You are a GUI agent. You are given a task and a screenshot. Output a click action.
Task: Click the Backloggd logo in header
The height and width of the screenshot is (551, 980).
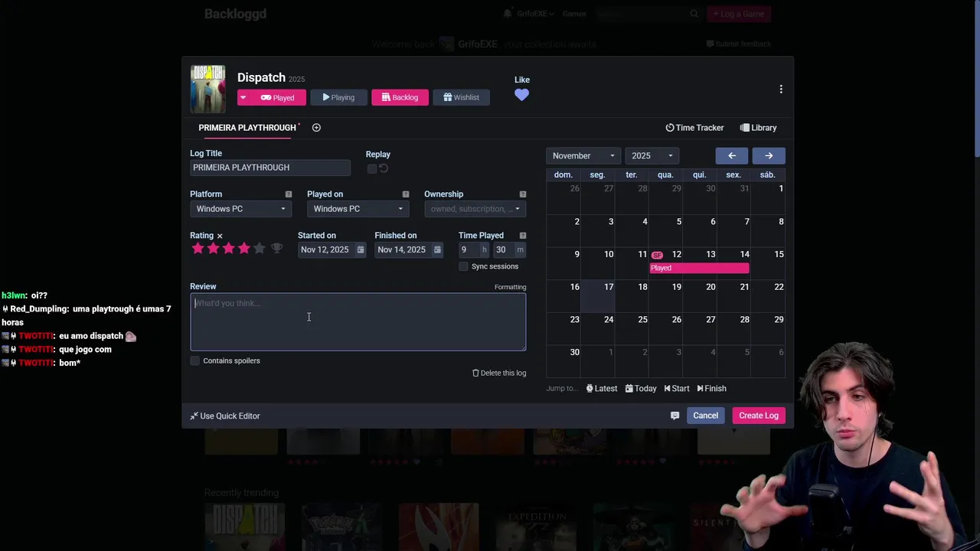coord(235,14)
